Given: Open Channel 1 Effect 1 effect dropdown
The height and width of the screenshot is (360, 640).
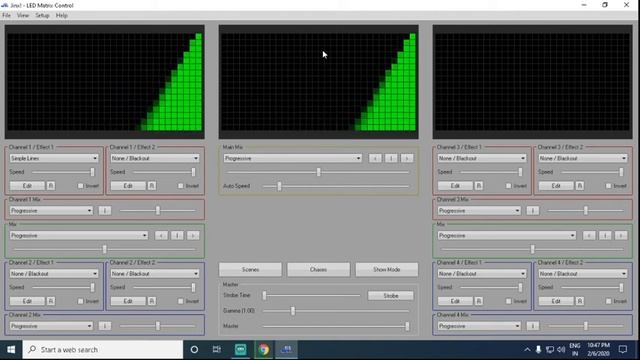Looking at the screenshot, I should click(54, 158).
